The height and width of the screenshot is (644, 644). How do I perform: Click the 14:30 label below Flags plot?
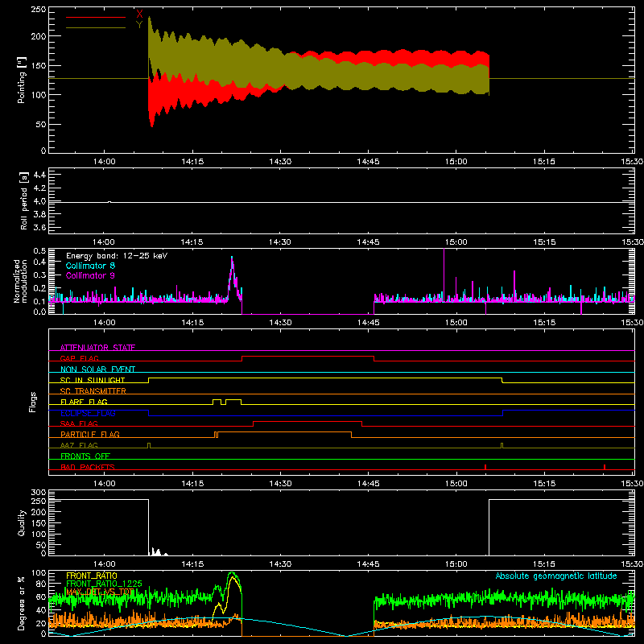pos(280,484)
